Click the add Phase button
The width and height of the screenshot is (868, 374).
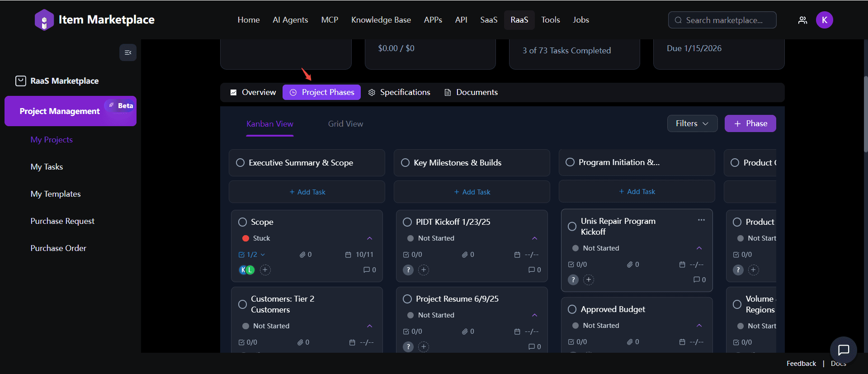tap(750, 123)
